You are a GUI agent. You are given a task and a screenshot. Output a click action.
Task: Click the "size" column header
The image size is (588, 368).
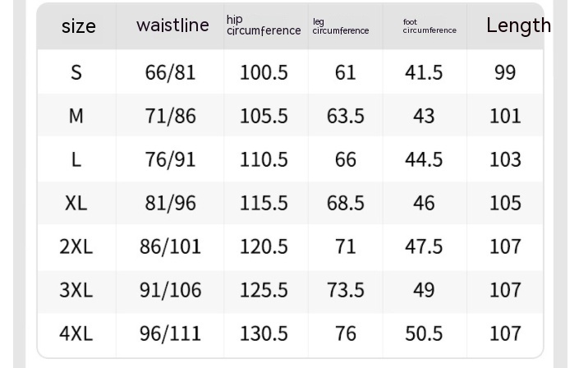click(x=78, y=26)
